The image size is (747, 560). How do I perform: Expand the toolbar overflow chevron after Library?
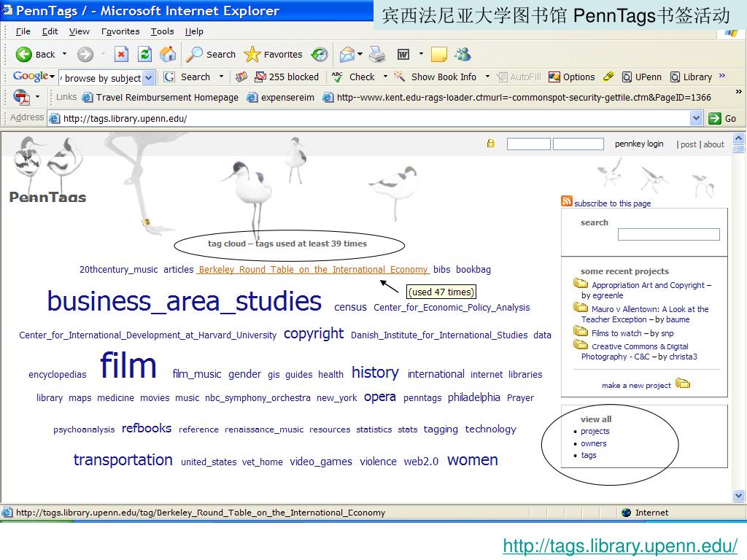(722, 76)
